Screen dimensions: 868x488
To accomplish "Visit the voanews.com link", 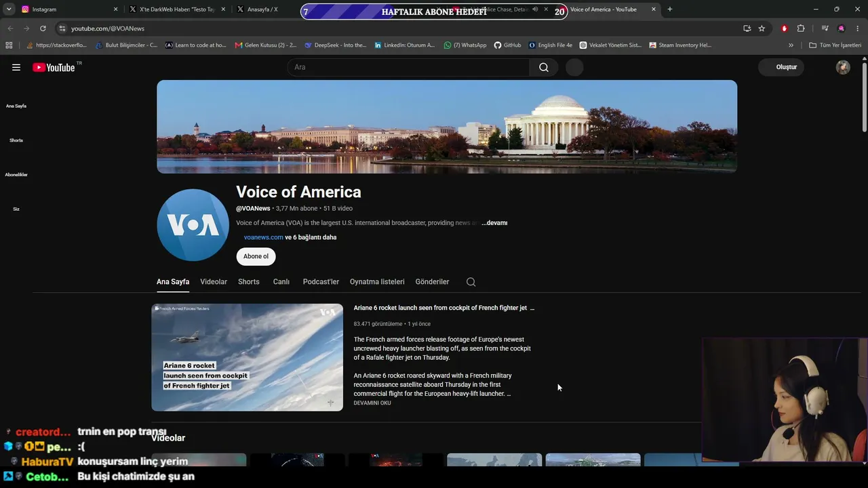I will (x=263, y=237).
